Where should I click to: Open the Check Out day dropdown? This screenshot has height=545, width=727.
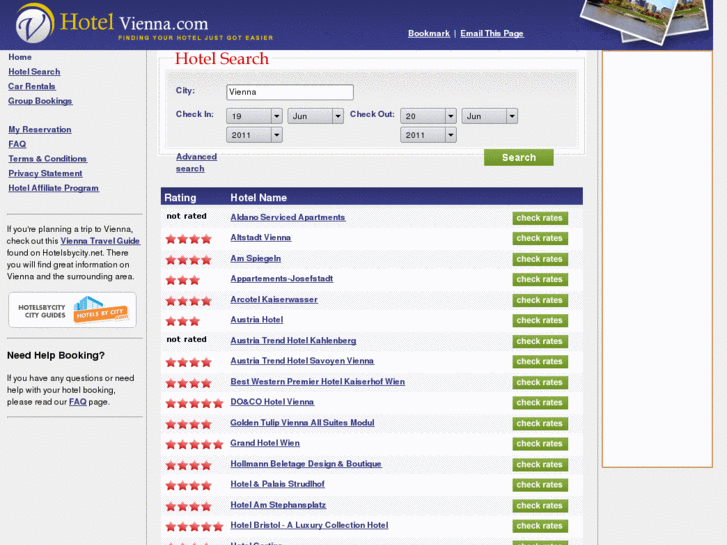[428, 116]
